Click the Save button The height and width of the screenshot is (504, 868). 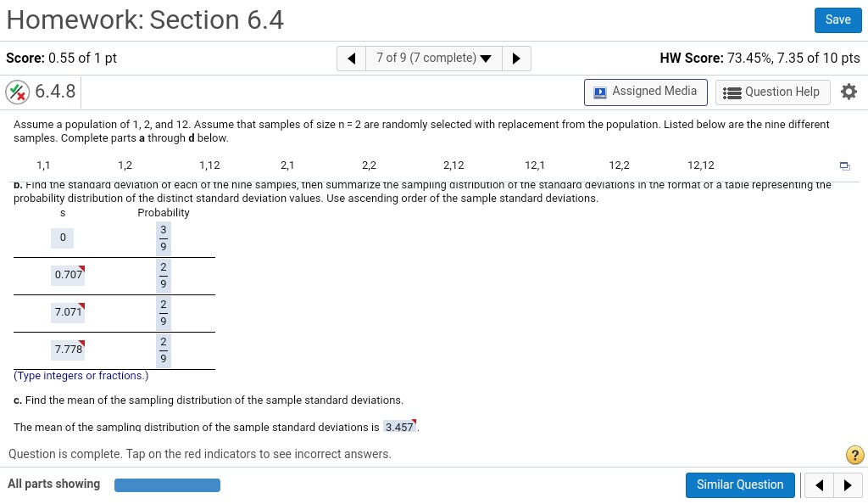click(x=837, y=20)
